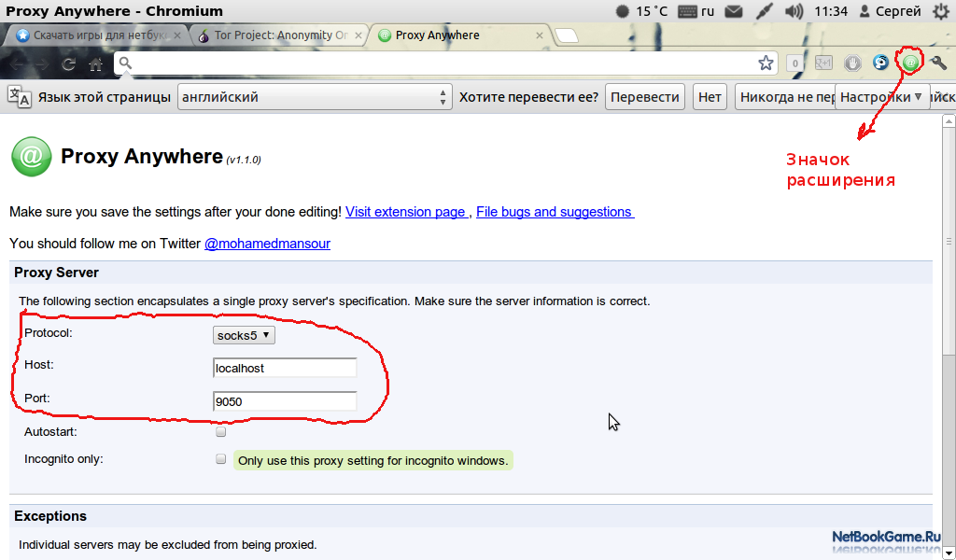Click the Port: label

37,399
